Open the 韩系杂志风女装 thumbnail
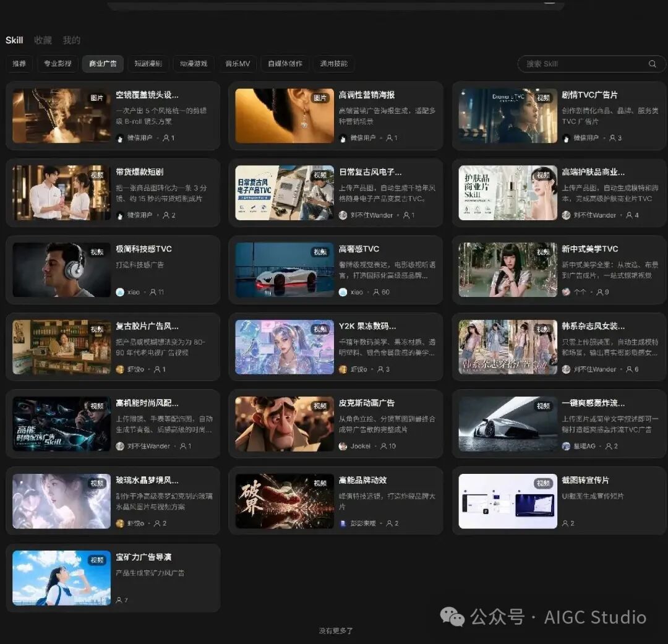668x644 pixels. (x=508, y=347)
